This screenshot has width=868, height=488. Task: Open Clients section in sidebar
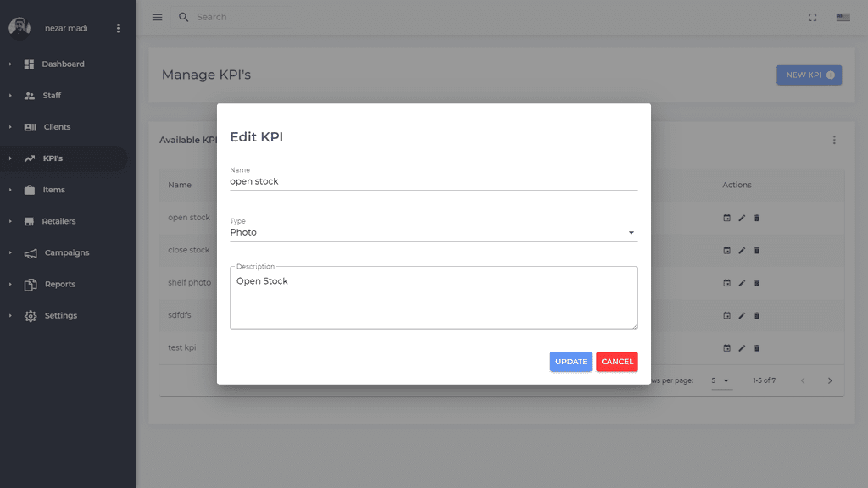pos(57,127)
